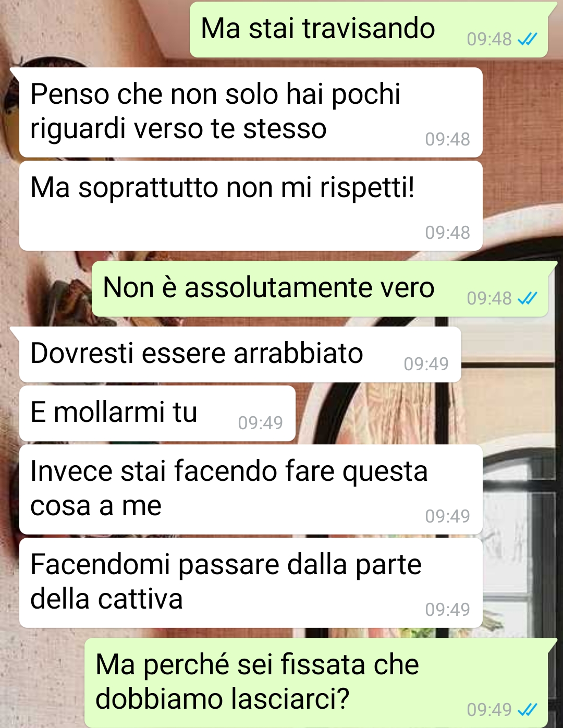Tap chat wallpaper area beside 'E mollarmi tu'
Viewport: 563px width, 728px height.
[427, 414]
